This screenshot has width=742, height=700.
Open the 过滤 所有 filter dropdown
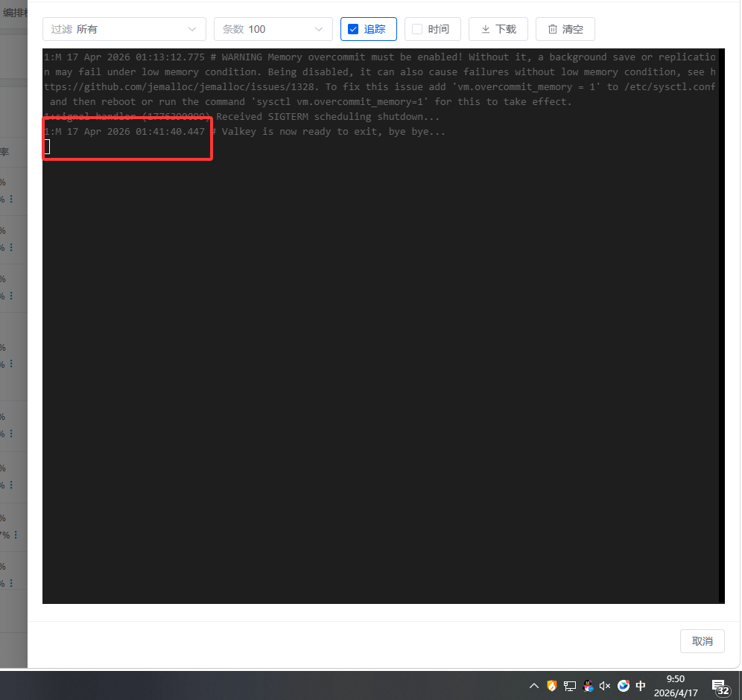click(x=124, y=29)
